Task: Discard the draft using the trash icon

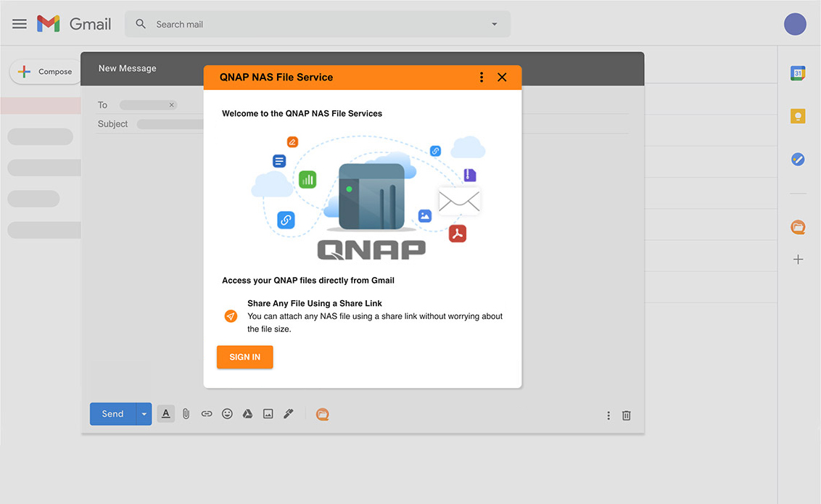Action: (626, 415)
